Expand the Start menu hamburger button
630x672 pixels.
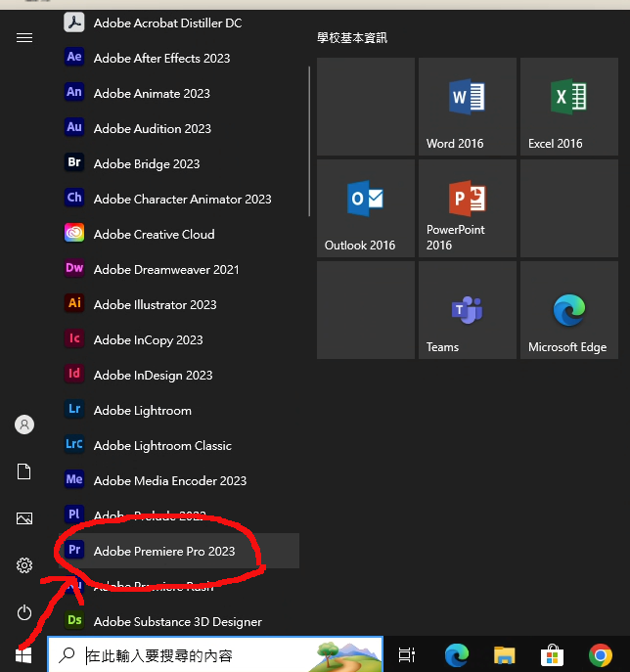[x=24, y=37]
